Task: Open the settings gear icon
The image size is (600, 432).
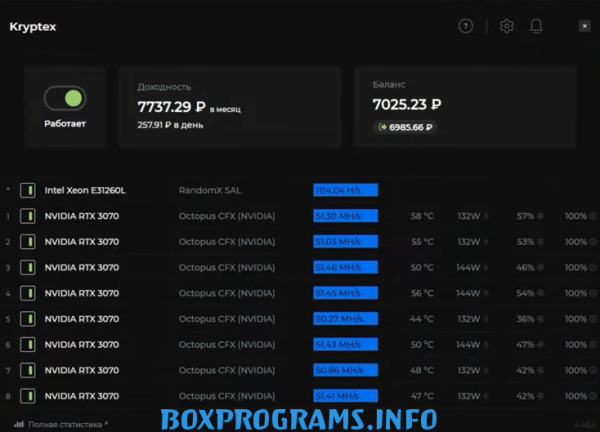Action: tap(507, 26)
